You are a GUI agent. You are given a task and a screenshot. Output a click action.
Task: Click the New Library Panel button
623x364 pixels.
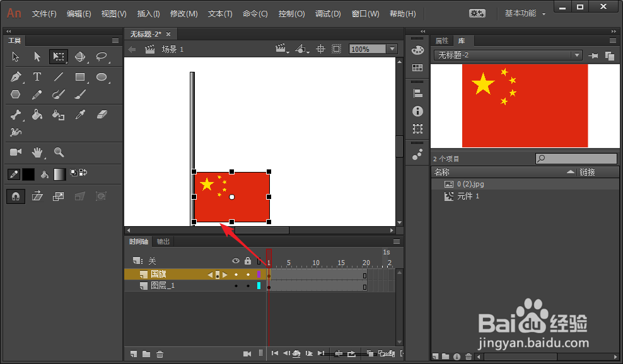pos(610,55)
